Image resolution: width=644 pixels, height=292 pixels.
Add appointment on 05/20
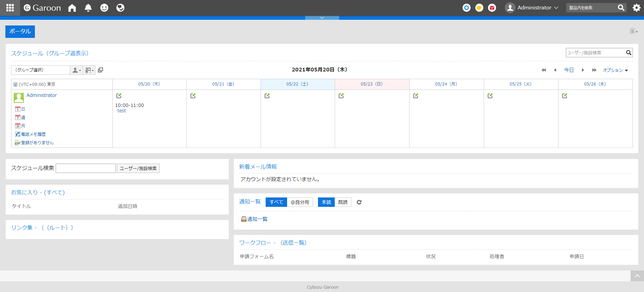pos(119,96)
